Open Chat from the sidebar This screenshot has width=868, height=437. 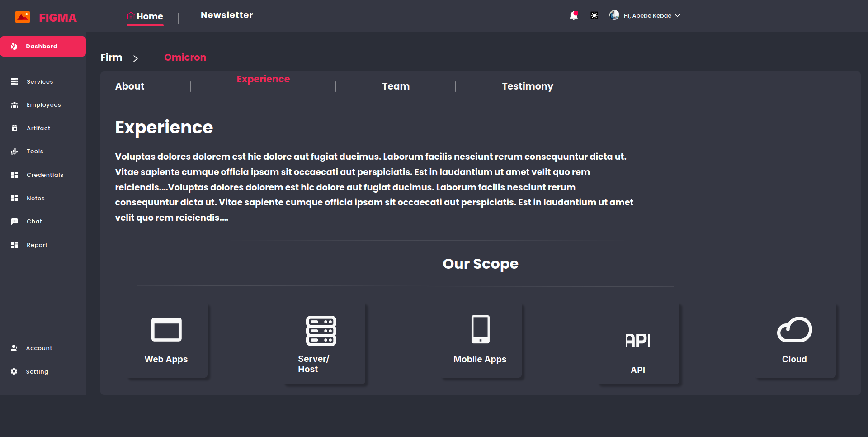coord(34,222)
